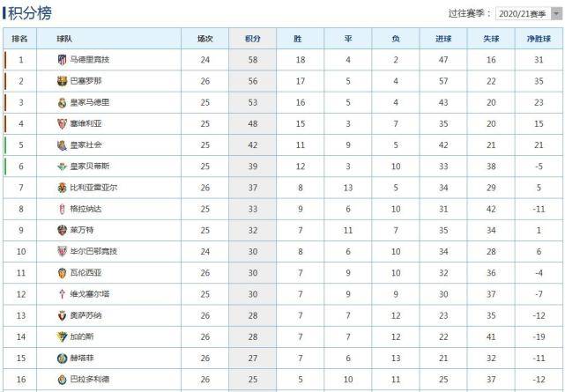
Task: Sort table by 积分 column header
Action: click(253, 39)
